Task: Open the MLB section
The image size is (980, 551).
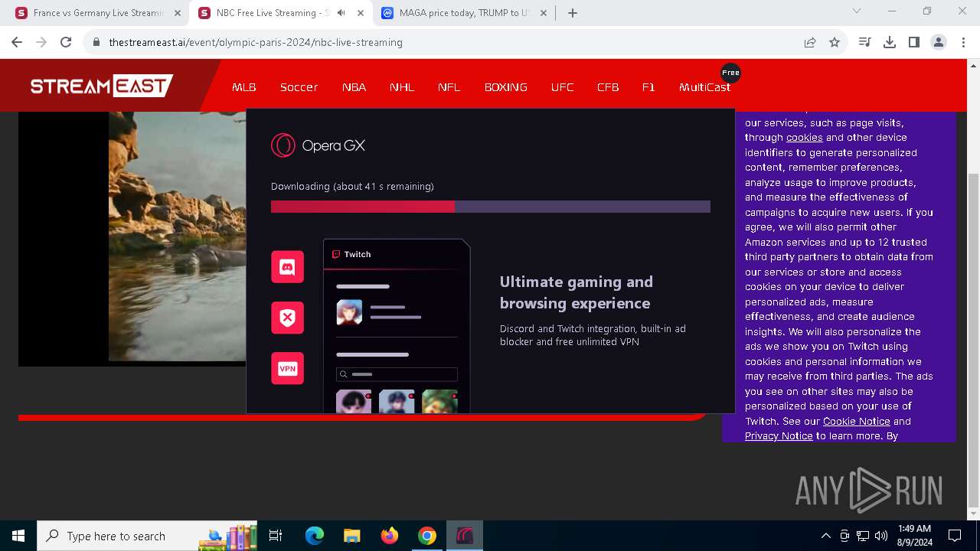Action: pos(244,87)
